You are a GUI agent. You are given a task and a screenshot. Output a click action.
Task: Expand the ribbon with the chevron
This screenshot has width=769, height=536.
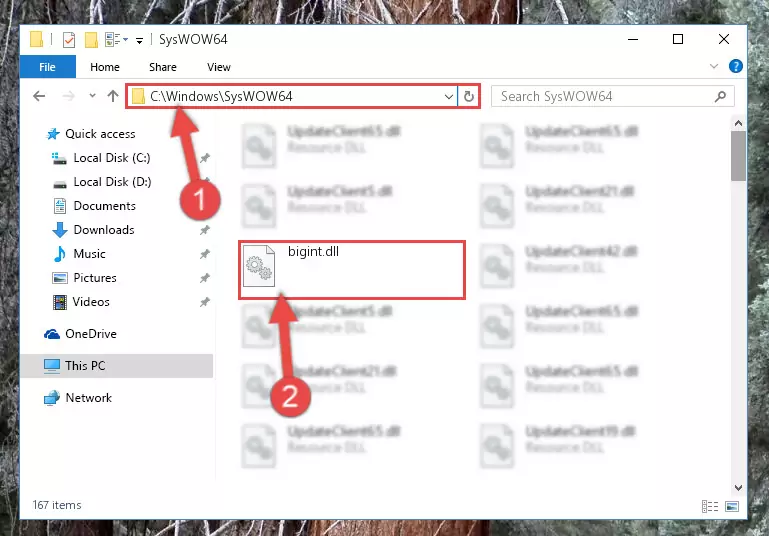click(714, 66)
